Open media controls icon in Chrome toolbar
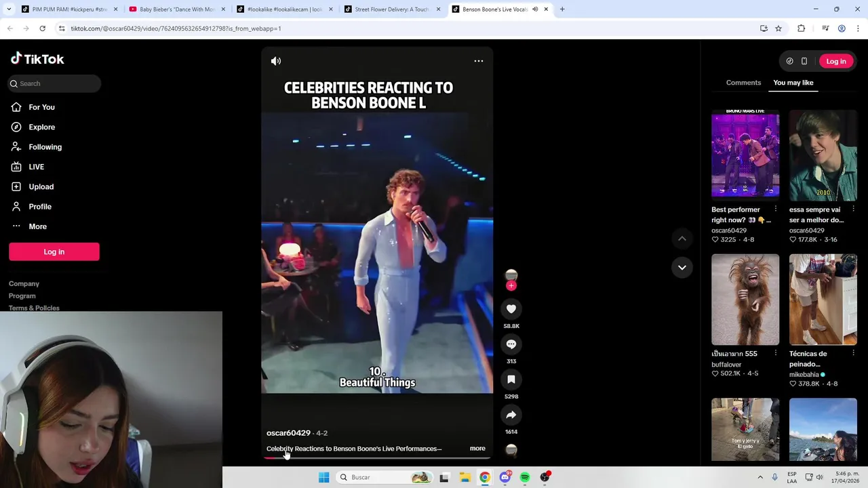Image resolution: width=868 pixels, height=488 pixels. [x=825, y=28]
